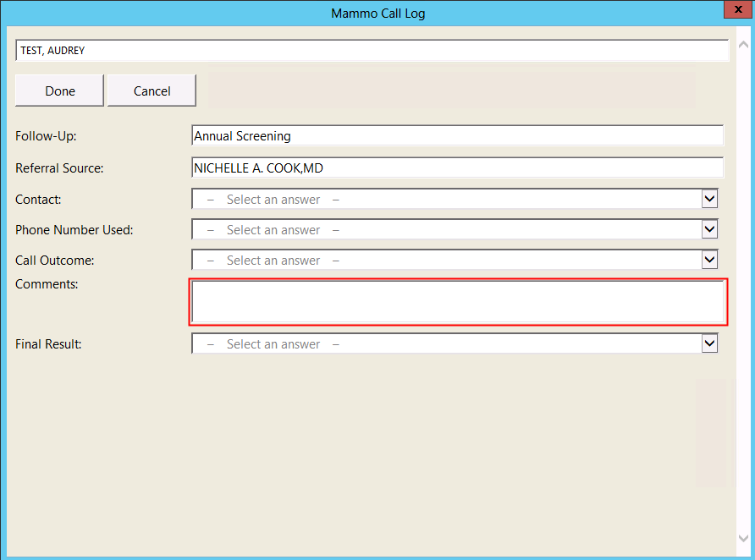Focus the Comments text box
The height and width of the screenshot is (560, 755).
pos(457,302)
